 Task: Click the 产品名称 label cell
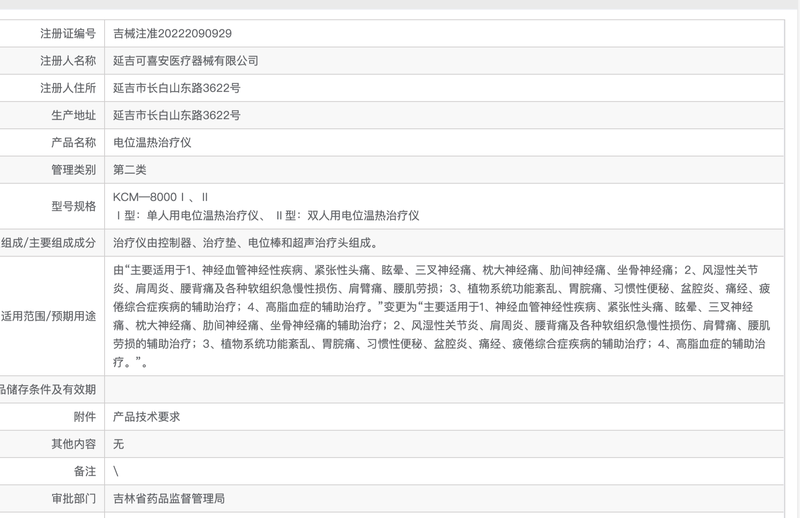[73, 142]
